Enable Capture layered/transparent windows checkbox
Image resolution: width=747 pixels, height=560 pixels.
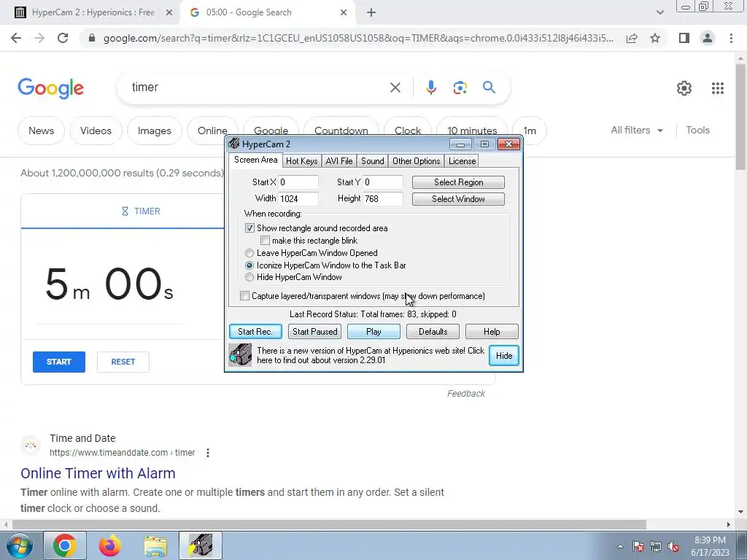244,296
